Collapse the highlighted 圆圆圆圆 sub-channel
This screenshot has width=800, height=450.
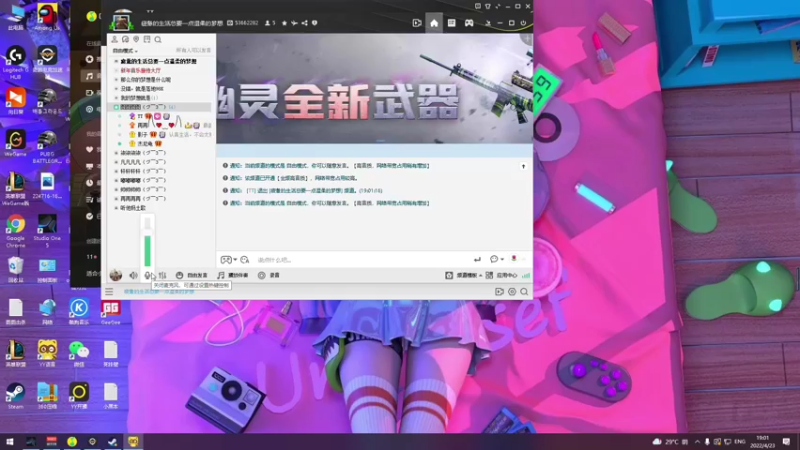[x=116, y=107]
